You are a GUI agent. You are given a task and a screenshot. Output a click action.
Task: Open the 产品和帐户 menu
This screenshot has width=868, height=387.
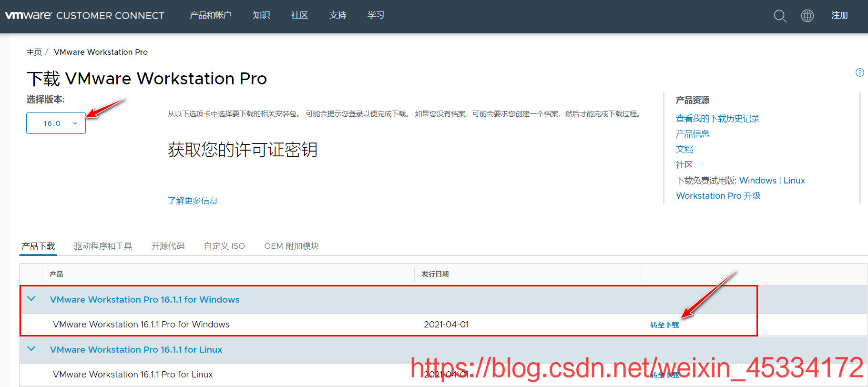210,15
